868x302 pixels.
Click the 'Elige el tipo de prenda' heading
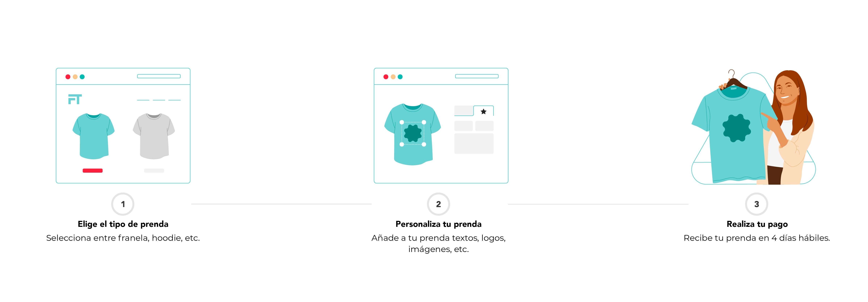[x=123, y=224]
